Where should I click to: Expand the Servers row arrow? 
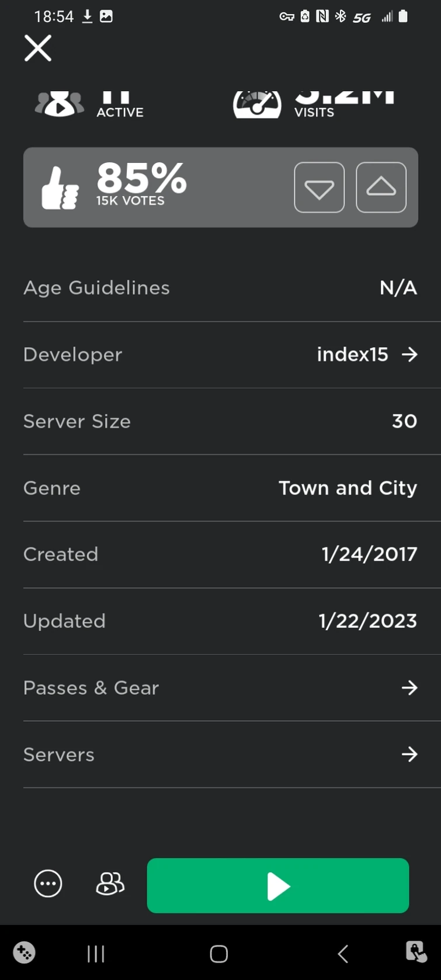410,755
